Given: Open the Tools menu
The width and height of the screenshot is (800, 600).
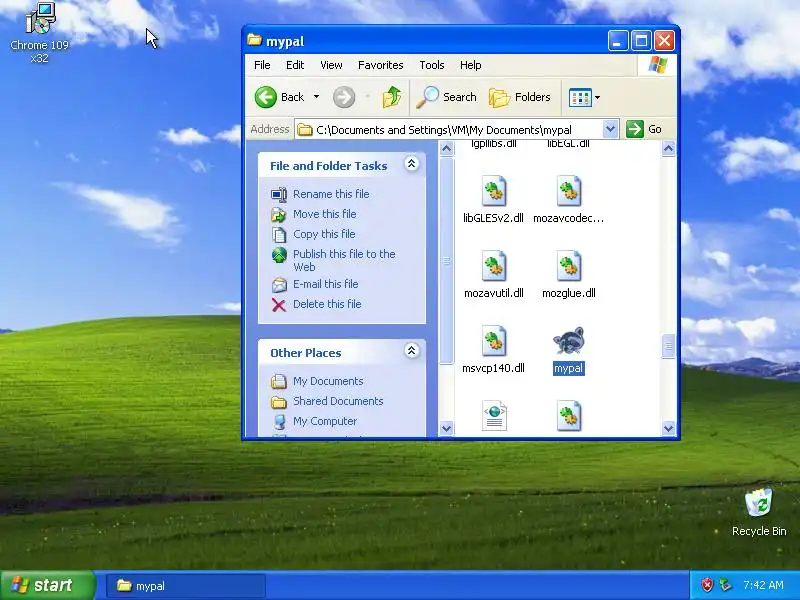Looking at the screenshot, I should point(432,65).
